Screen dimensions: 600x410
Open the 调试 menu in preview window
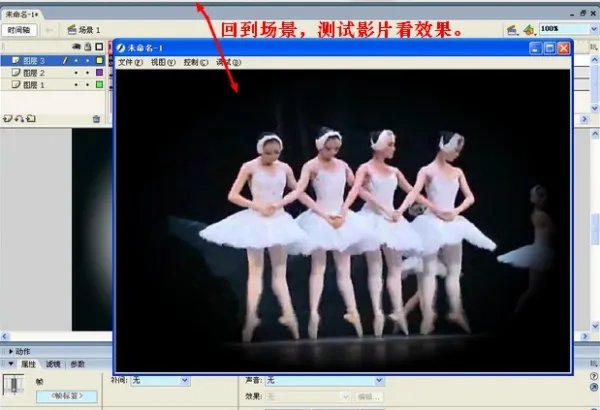[228, 62]
